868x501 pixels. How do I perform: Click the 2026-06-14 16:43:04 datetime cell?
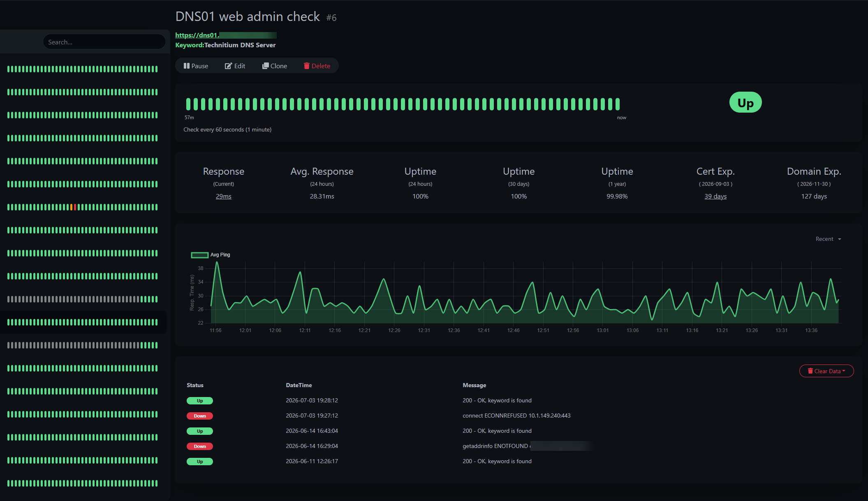(312, 431)
